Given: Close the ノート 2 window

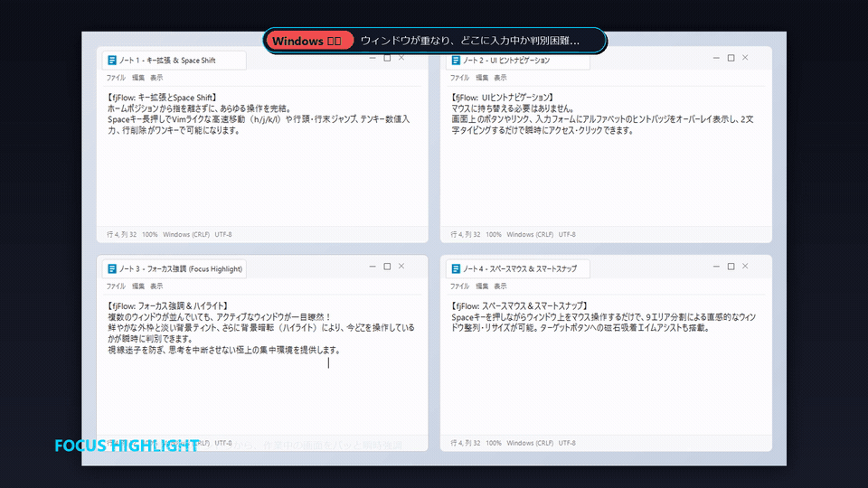Looking at the screenshot, I should click(x=745, y=58).
